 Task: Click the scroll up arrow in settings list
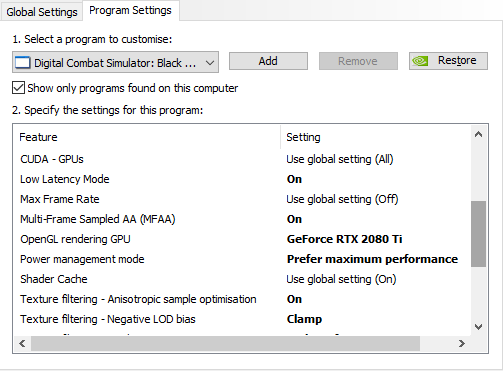click(x=478, y=134)
